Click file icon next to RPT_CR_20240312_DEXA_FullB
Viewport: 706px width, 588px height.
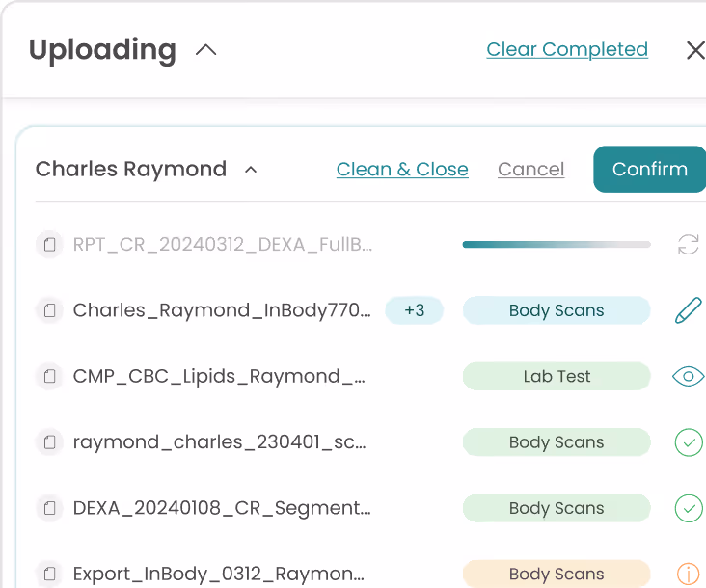click(49, 244)
